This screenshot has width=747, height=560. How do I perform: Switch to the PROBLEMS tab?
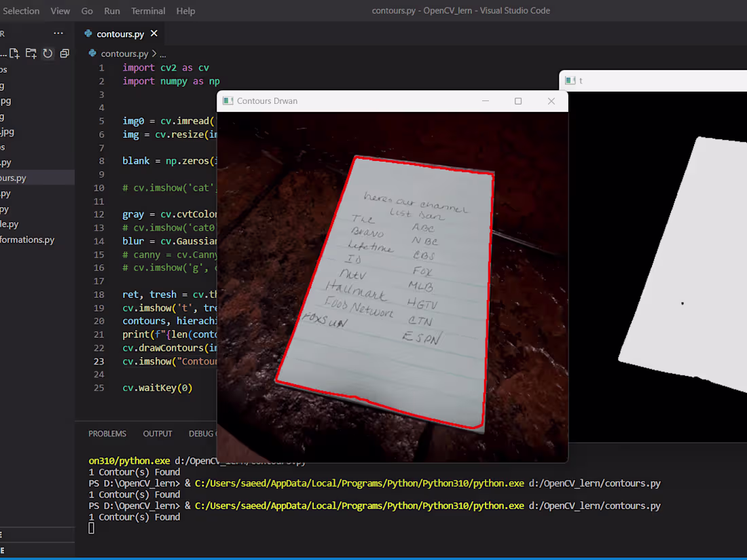[107, 433]
